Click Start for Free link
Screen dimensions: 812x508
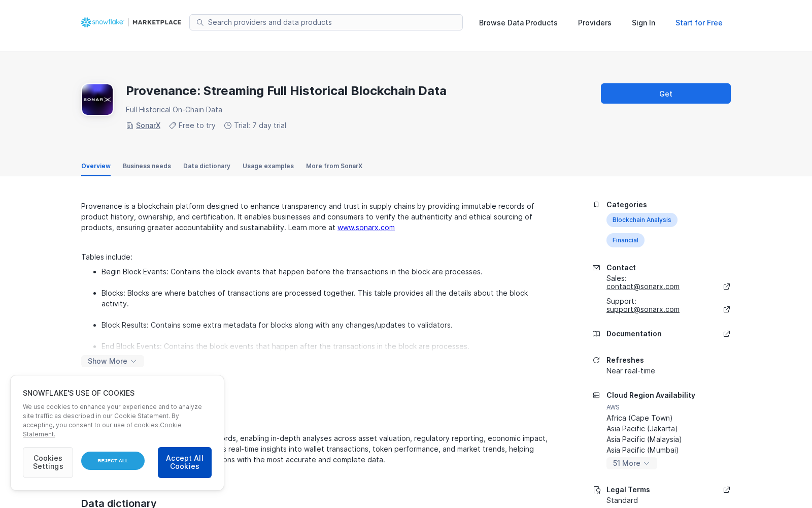699,23
